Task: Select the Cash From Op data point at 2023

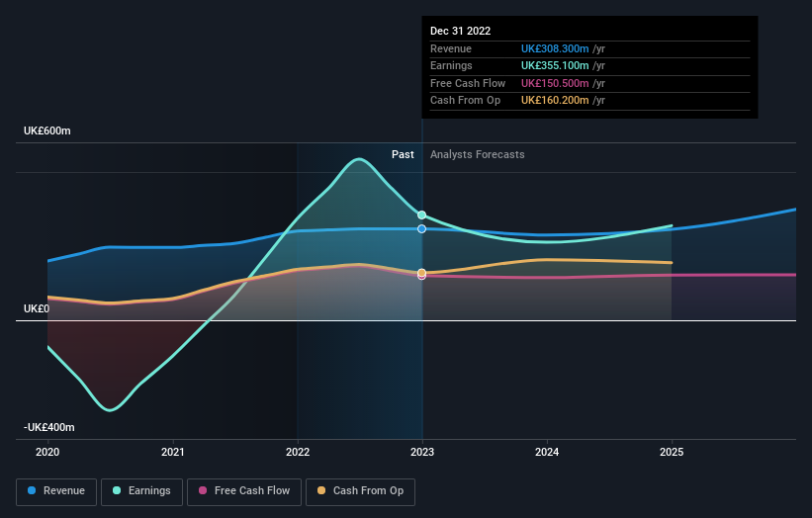Action: [422, 273]
